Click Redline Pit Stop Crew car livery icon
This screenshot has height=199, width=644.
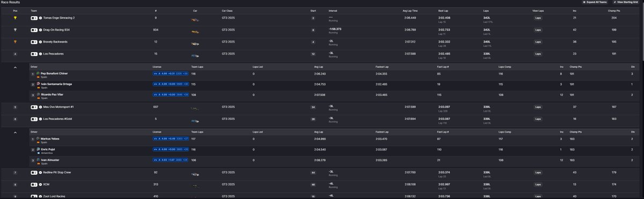[x=195, y=174]
